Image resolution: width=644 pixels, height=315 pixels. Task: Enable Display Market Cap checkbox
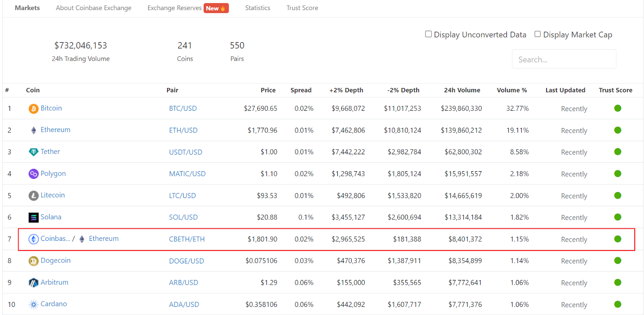coord(538,34)
